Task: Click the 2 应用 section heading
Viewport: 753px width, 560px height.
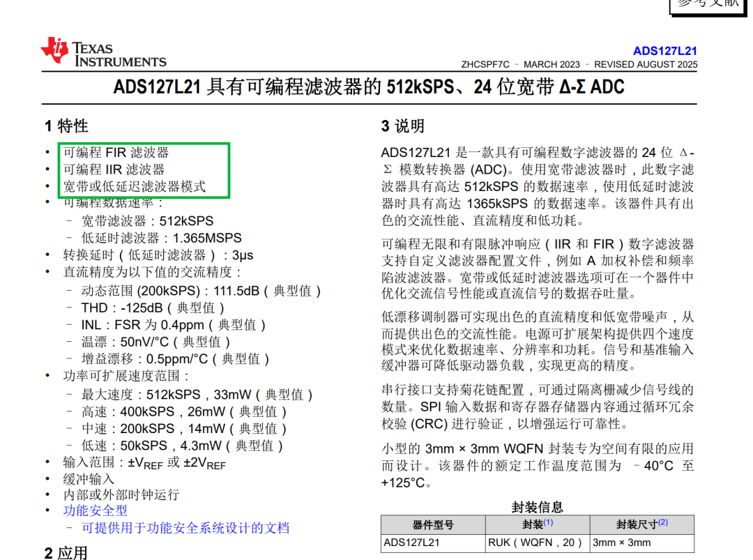Action: click(x=66, y=553)
